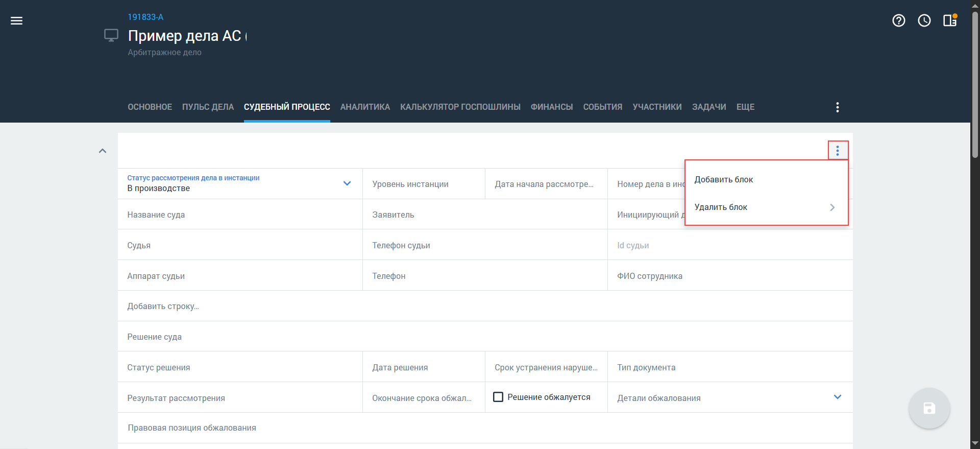This screenshot has width=980, height=449.
Task: Click the monitor icon beside case title
Action: (111, 35)
